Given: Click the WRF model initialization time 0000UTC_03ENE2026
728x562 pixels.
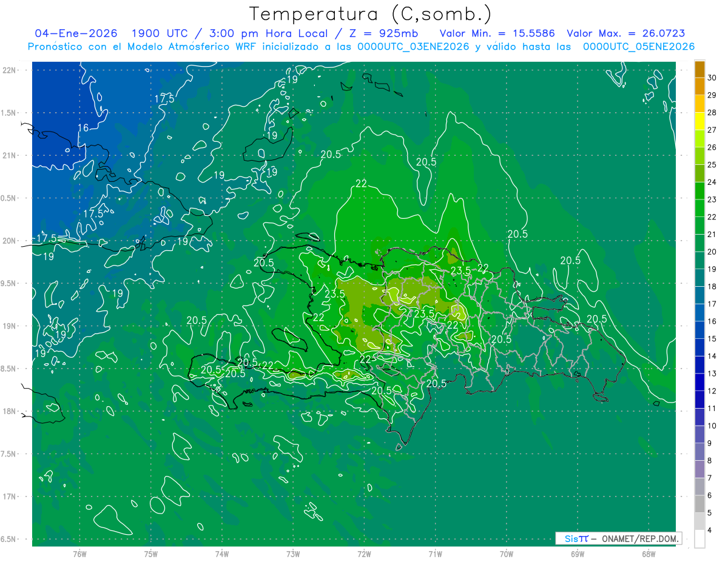Looking at the screenshot, I should click(x=413, y=47).
